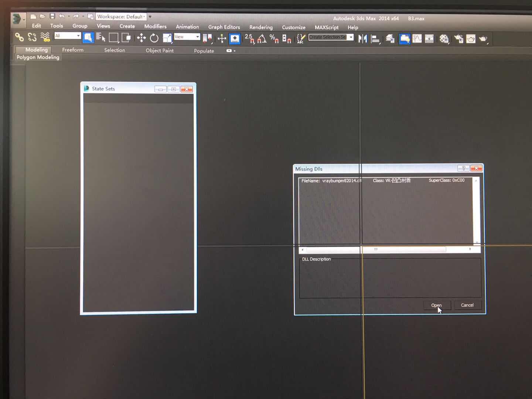Open the Workspace: Default dropdown
The width and height of the screenshot is (532, 399).
point(121,17)
